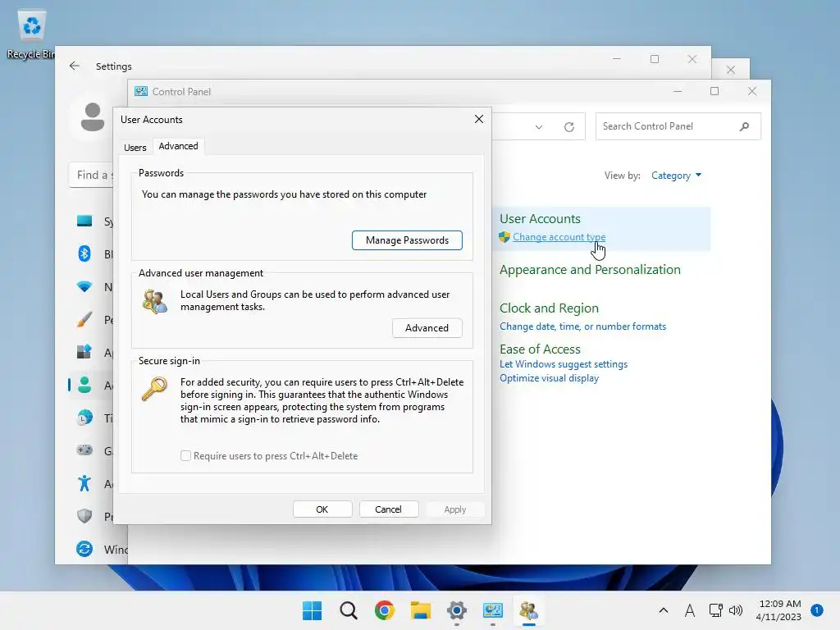Open Change account type link
Image resolution: width=840 pixels, height=630 pixels.
pos(559,237)
